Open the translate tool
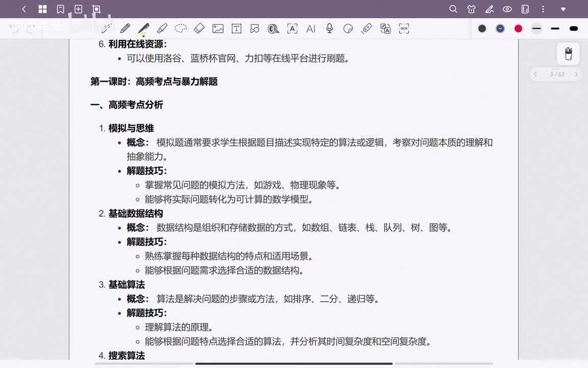Screen dimensions: 588x368 [385, 29]
